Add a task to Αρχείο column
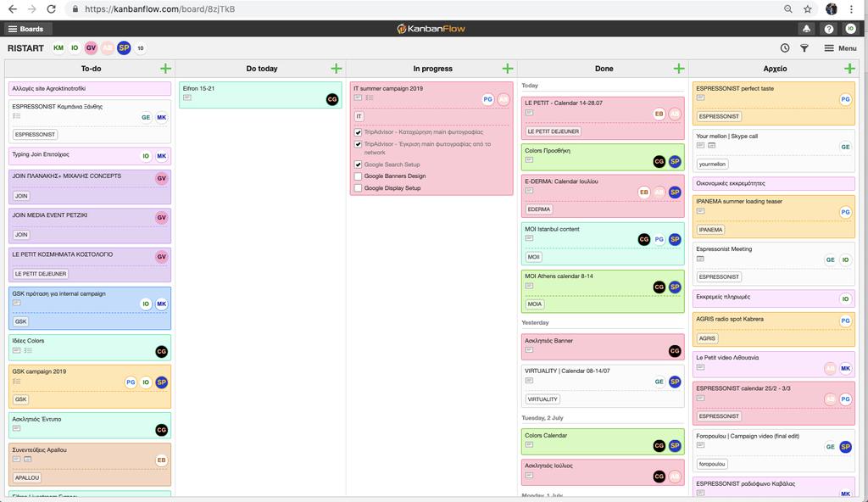 pyautogui.click(x=849, y=68)
